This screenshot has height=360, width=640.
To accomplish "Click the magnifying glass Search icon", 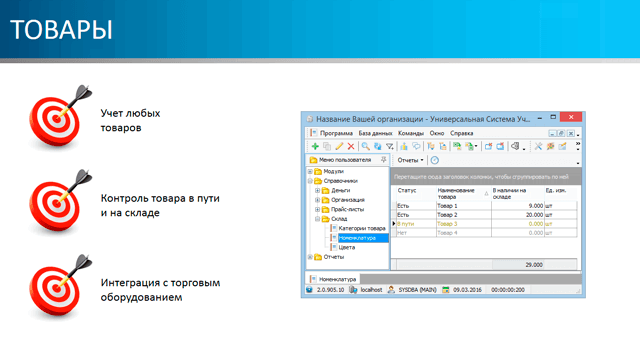I will pyautogui.click(x=366, y=146).
